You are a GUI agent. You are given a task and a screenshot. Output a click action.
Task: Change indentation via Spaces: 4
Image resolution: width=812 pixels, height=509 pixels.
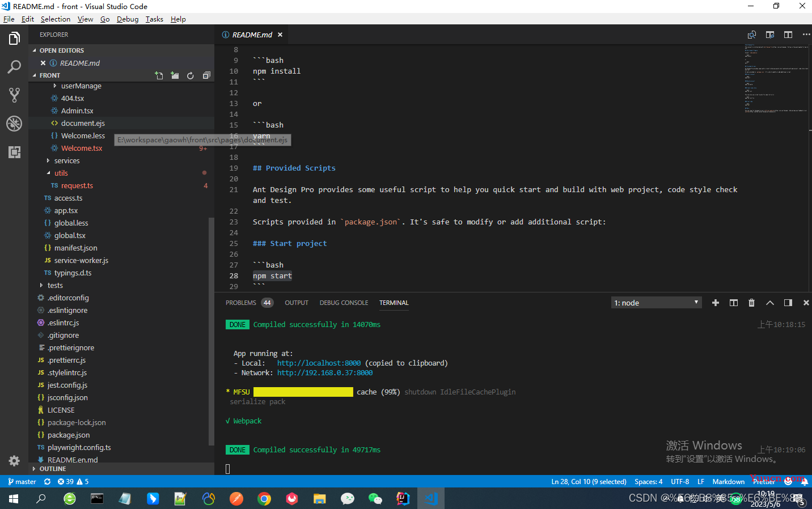coord(648,481)
